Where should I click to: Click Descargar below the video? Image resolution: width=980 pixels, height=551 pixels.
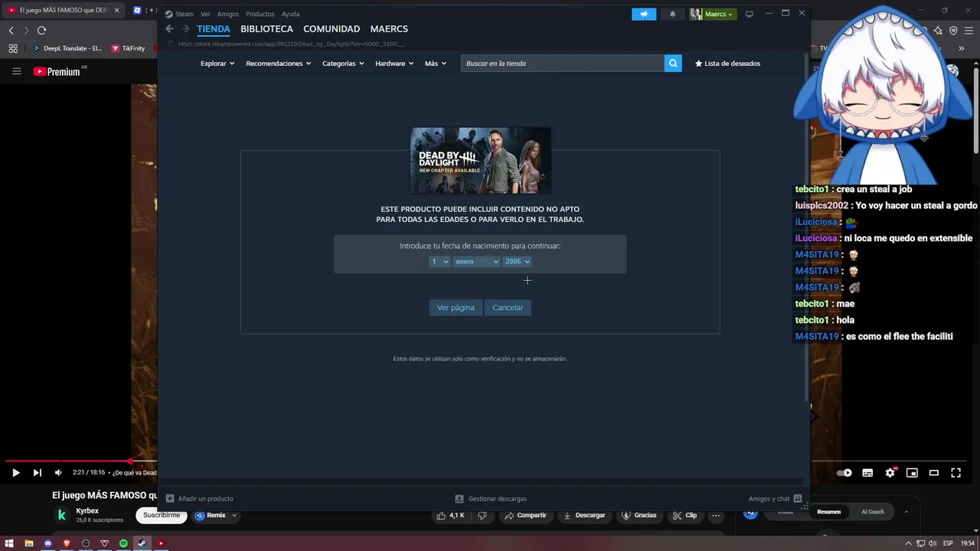(x=584, y=515)
